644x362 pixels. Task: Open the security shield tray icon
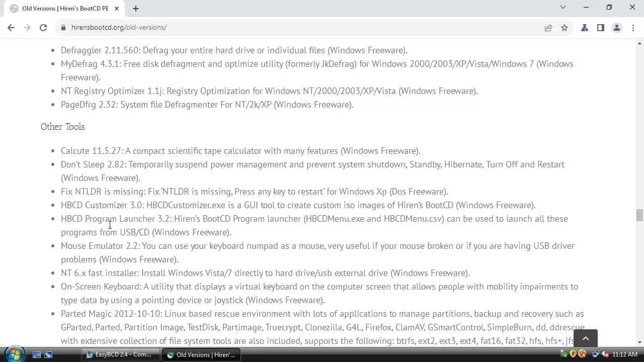pos(573,354)
